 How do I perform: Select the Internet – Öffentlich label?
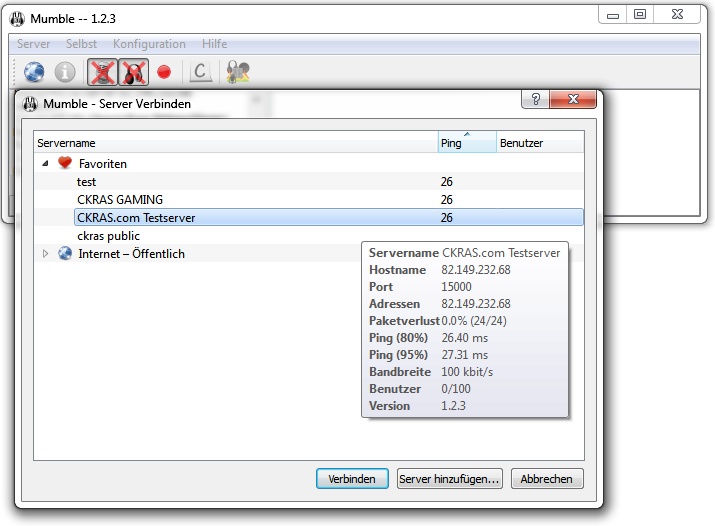click(131, 253)
